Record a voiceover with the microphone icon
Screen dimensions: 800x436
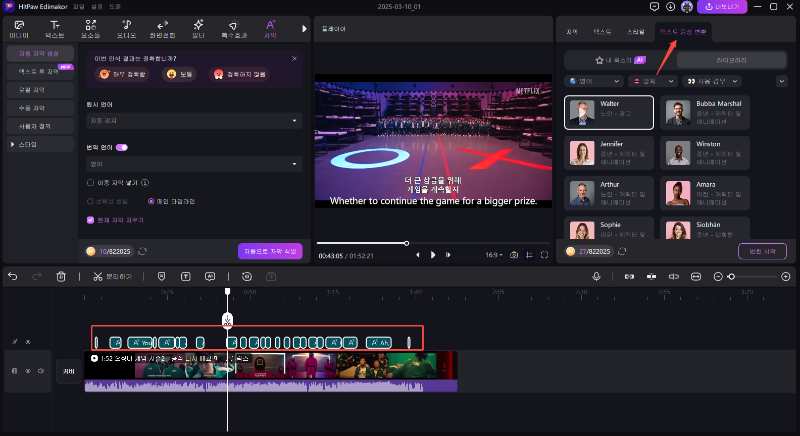click(x=596, y=276)
